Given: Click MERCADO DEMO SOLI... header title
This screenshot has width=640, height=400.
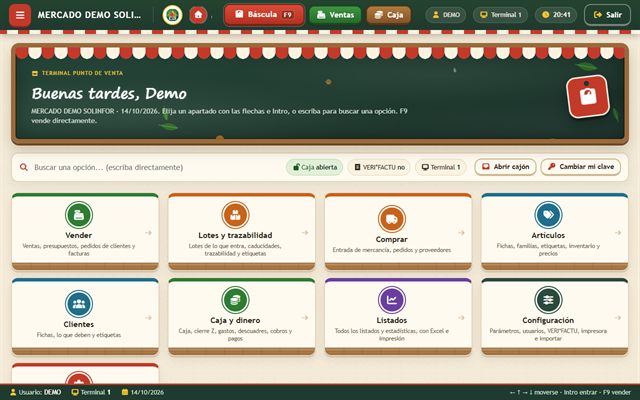Looking at the screenshot, I should pos(89,15).
